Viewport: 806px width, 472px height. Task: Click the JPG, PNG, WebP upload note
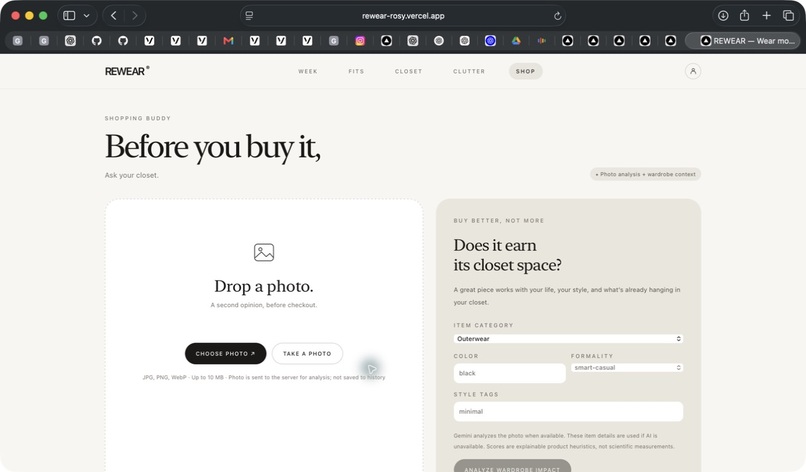(x=264, y=377)
